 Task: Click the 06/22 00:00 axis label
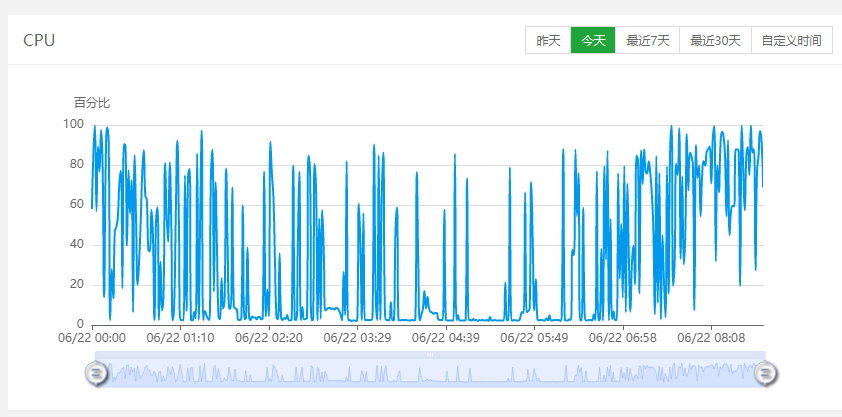(x=92, y=338)
